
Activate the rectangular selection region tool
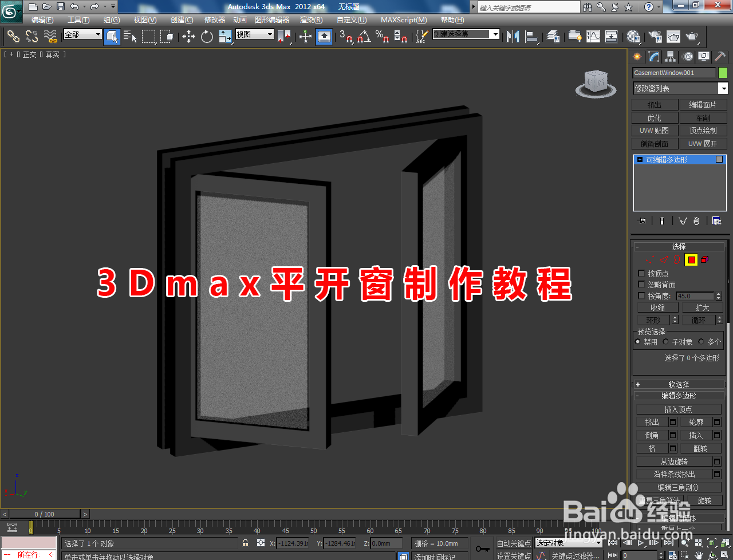(149, 37)
